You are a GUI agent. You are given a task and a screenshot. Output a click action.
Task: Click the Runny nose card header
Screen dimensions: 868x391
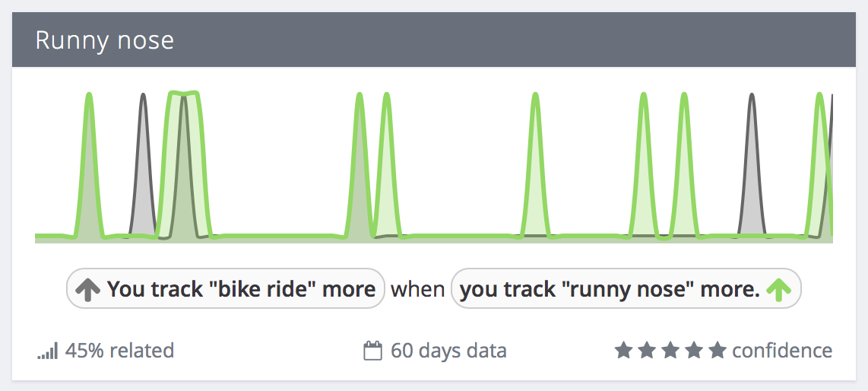pos(434,40)
